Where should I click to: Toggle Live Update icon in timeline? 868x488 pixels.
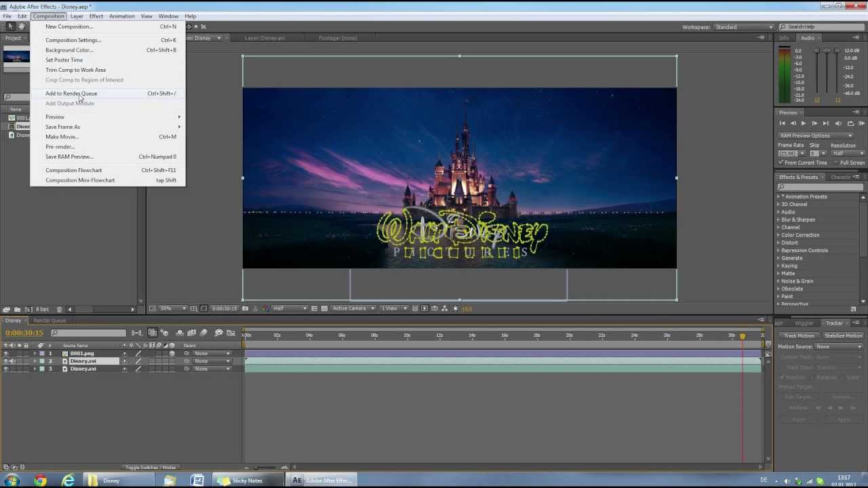click(153, 333)
